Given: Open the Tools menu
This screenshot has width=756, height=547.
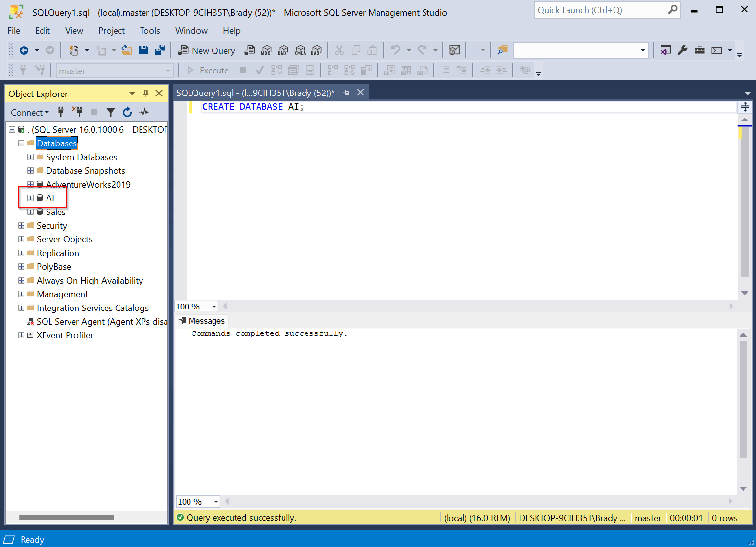Looking at the screenshot, I should click(x=149, y=30).
